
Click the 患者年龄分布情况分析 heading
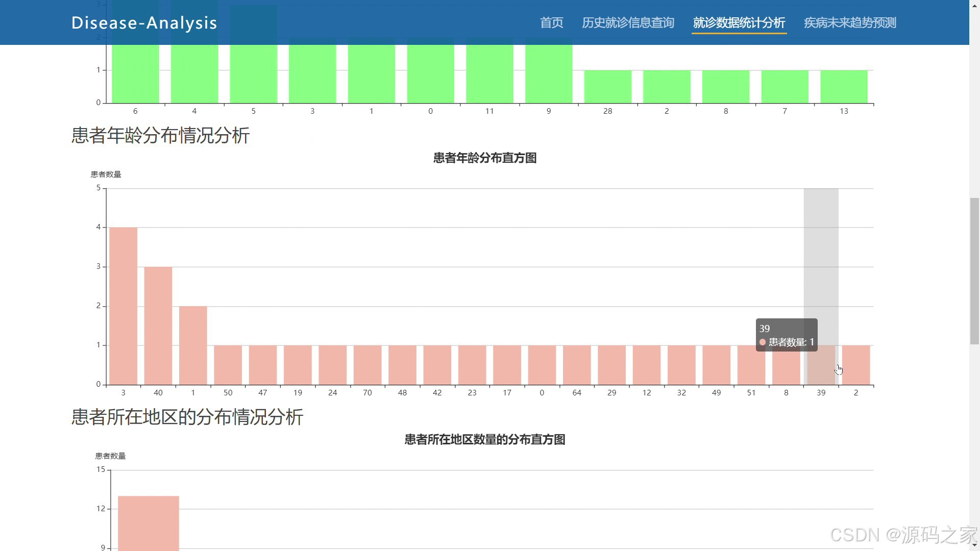tap(160, 136)
